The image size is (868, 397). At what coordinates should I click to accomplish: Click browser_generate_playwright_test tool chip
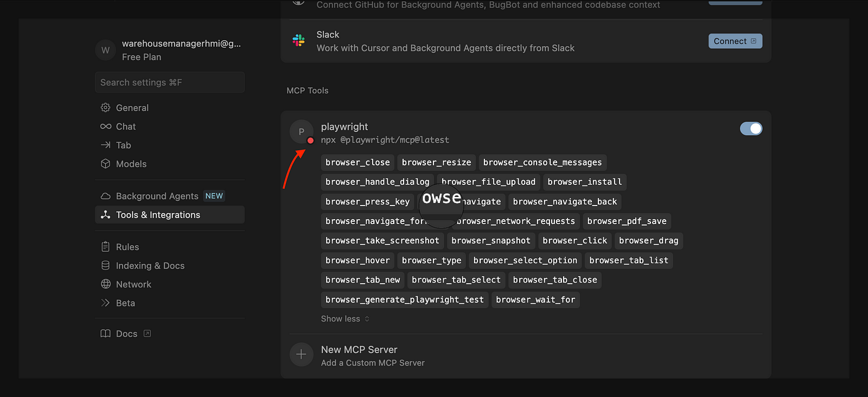404,299
